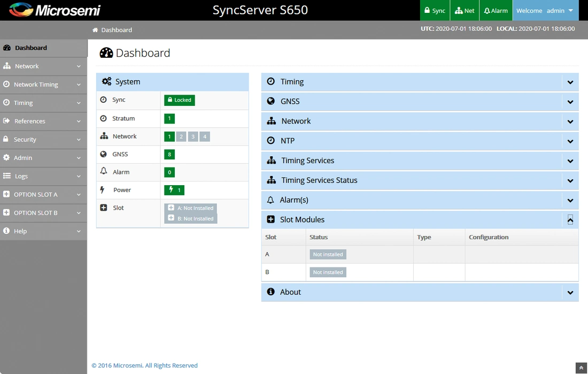Expand the Alarm(s) panel
The height and width of the screenshot is (374, 588).
(570, 201)
